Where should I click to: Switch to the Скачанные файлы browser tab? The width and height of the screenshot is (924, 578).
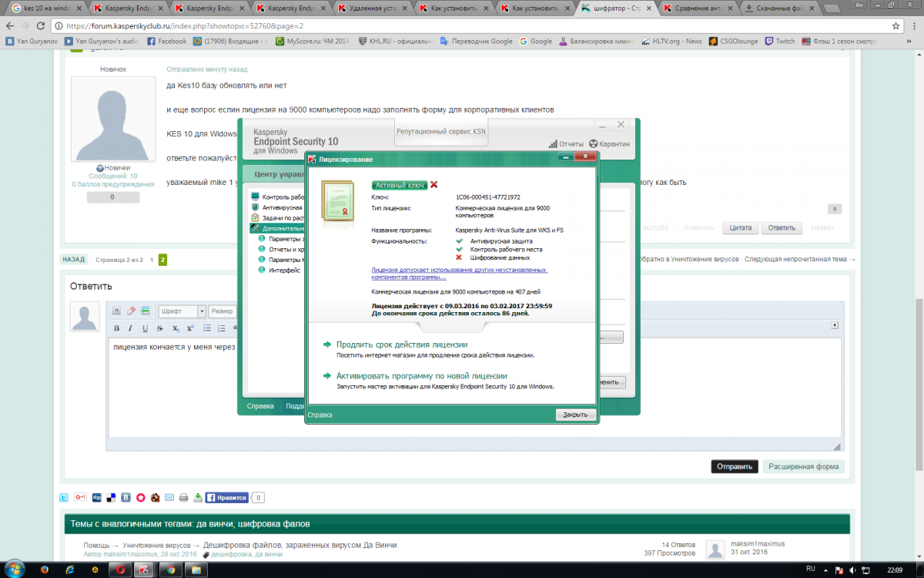pyautogui.click(x=781, y=8)
